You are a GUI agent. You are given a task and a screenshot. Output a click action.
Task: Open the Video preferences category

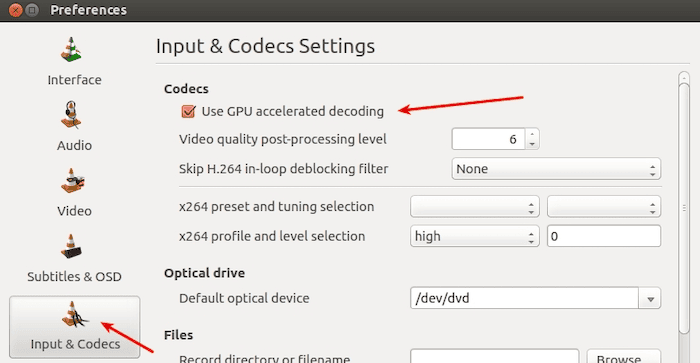click(x=74, y=192)
